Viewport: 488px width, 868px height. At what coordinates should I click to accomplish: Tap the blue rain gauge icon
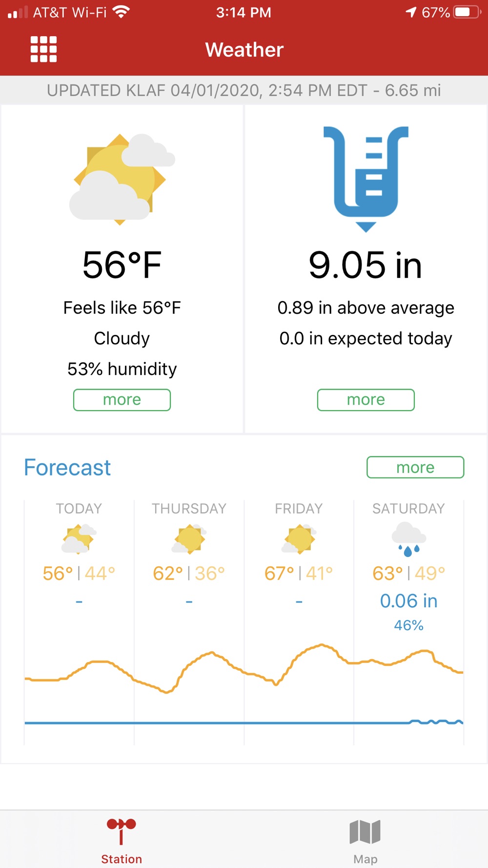(x=366, y=179)
